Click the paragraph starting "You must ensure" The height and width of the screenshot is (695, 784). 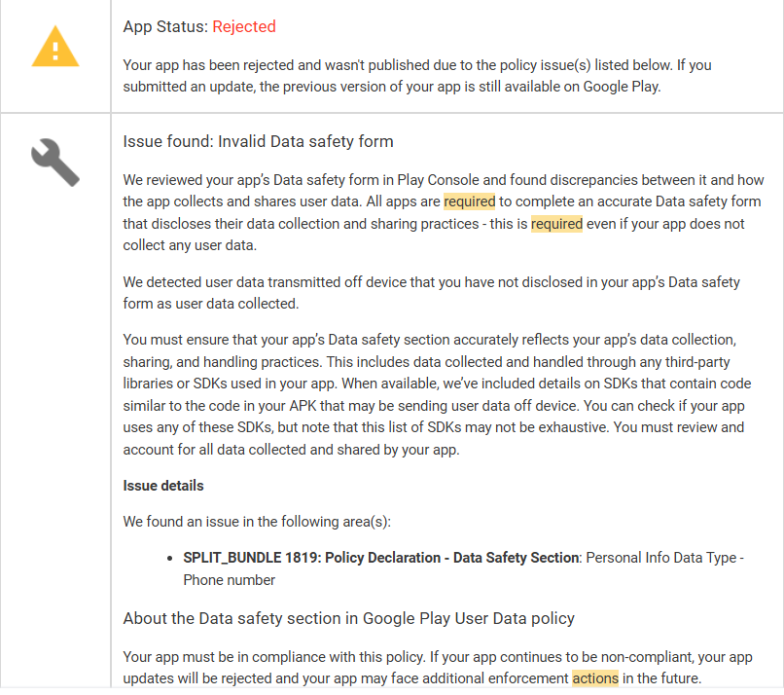[433, 395]
